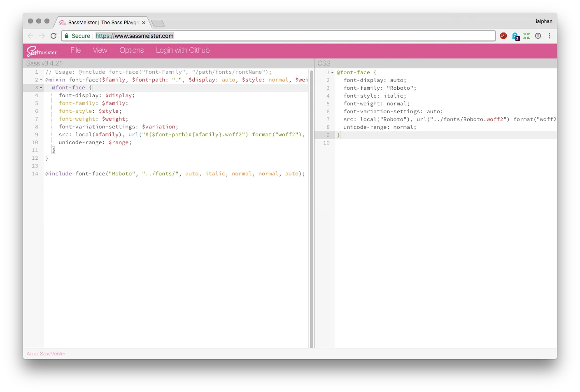The width and height of the screenshot is (580, 392).
Task: Click the circled info extension icon
Action: pos(538,36)
